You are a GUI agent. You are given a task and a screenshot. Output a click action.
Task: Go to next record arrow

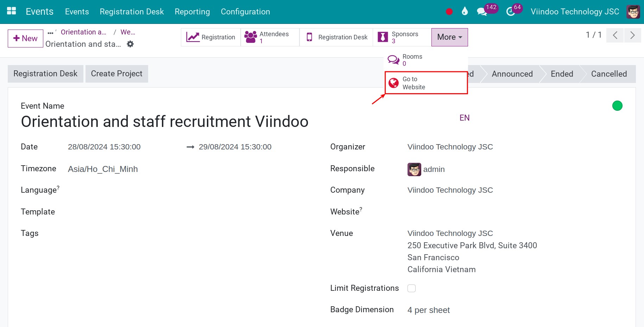click(632, 35)
